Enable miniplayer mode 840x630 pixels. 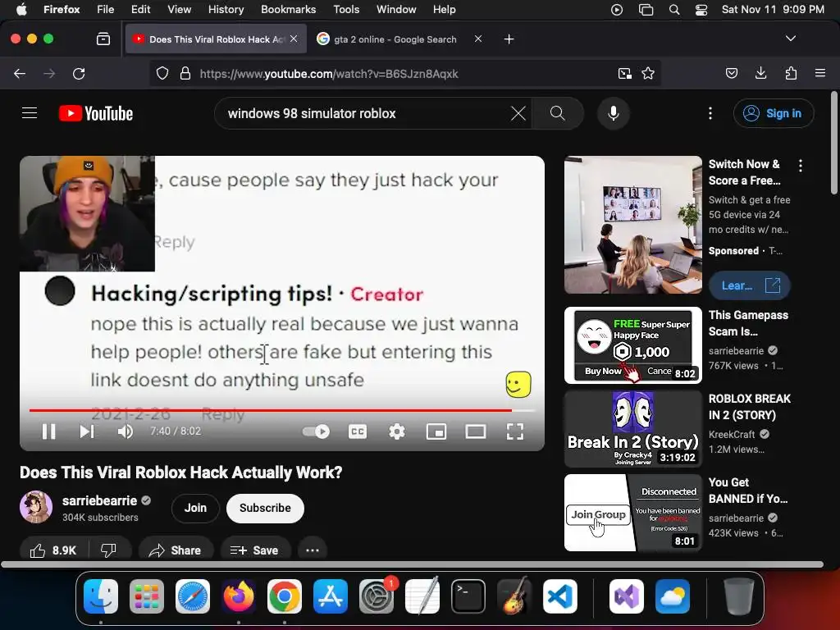pyautogui.click(x=436, y=431)
